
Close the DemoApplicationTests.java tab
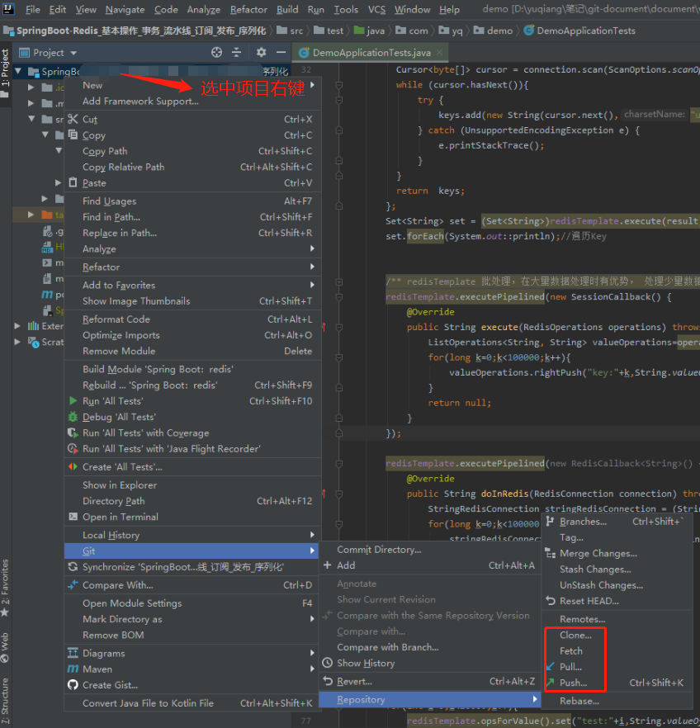440,53
